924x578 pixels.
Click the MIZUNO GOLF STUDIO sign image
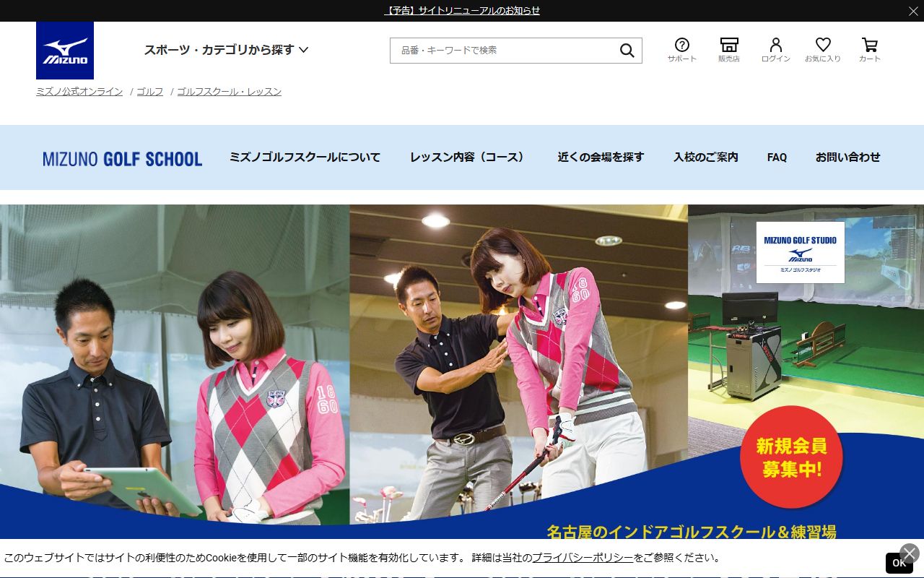[800, 252]
